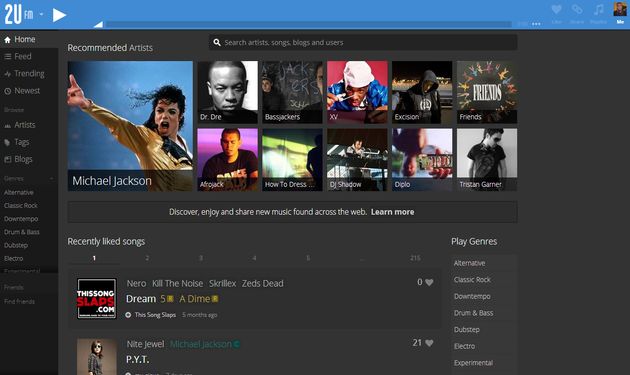Viewport: 630px width, 375px height.
Task: Open Afrojack artist tile
Action: point(227,160)
